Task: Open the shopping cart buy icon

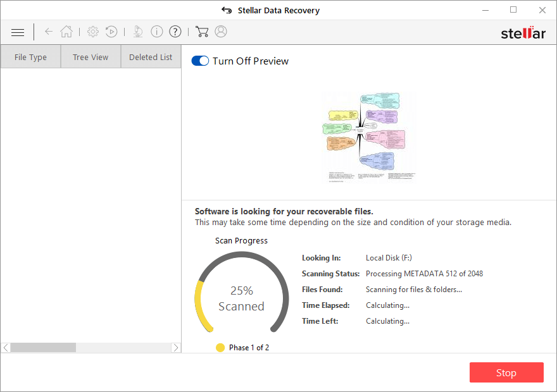Action: click(x=202, y=32)
